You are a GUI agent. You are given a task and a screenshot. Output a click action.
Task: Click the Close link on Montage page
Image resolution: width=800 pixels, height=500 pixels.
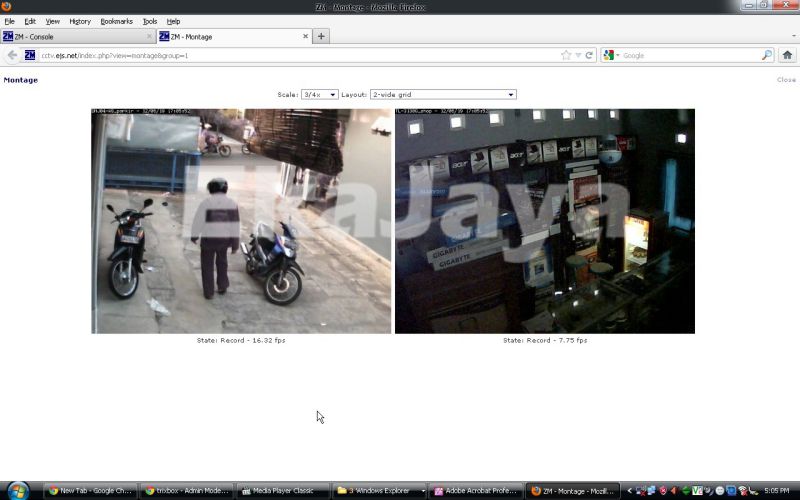pyautogui.click(x=786, y=80)
